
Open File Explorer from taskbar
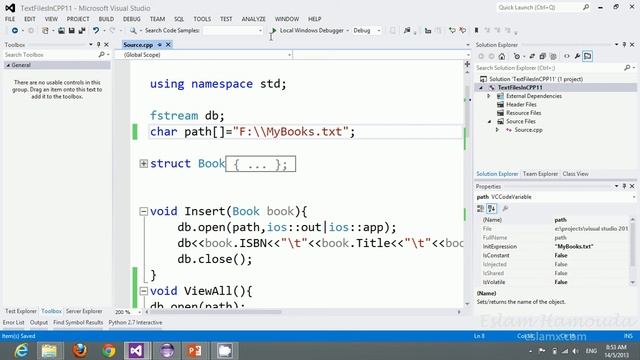click(x=49, y=351)
